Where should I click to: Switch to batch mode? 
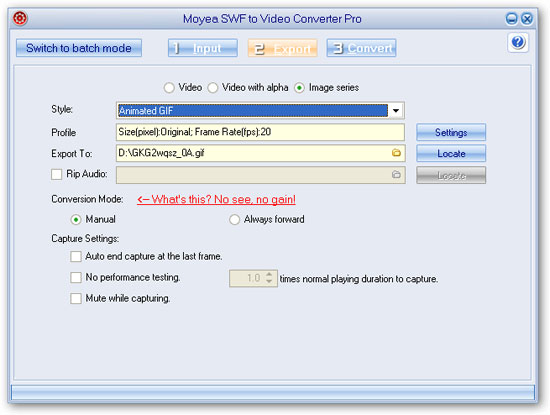(x=79, y=48)
